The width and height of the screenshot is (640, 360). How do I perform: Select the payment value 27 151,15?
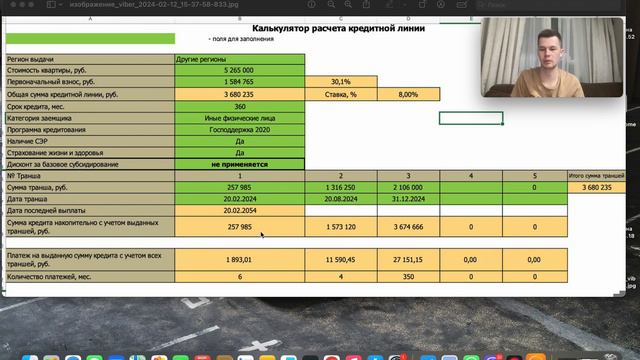(x=409, y=260)
